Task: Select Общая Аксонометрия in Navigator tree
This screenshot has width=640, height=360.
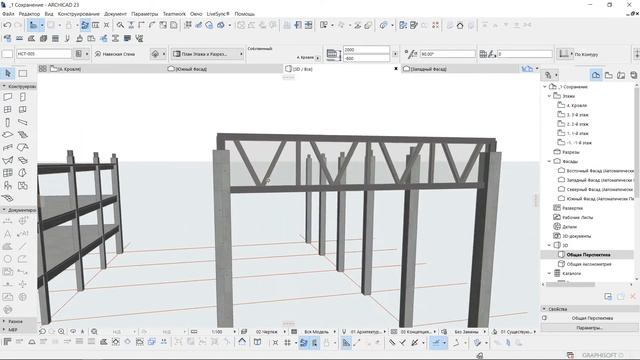Action: click(x=589, y=264)
